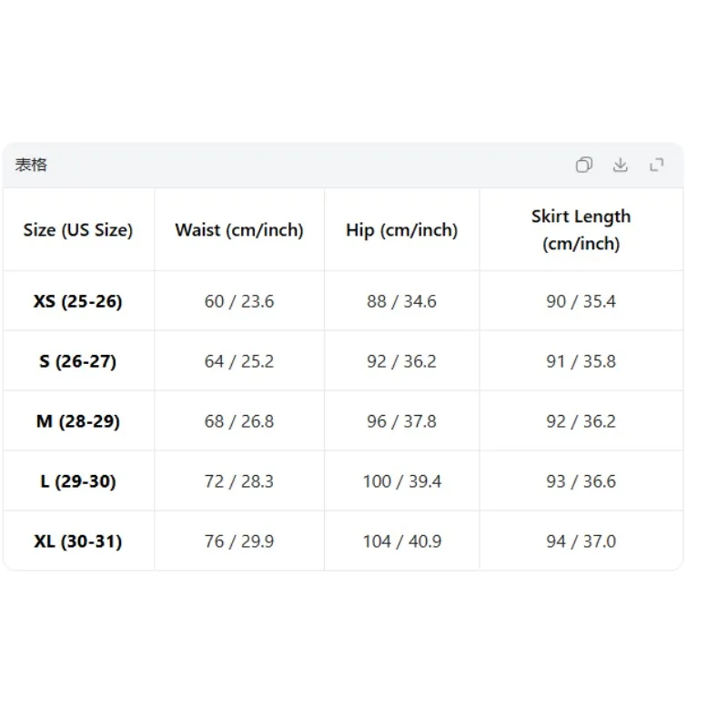Screen dimensions: 728x728
Task: Select waist value 68 / 26.8
Action: pyautogui.click(x=239, y=421)
